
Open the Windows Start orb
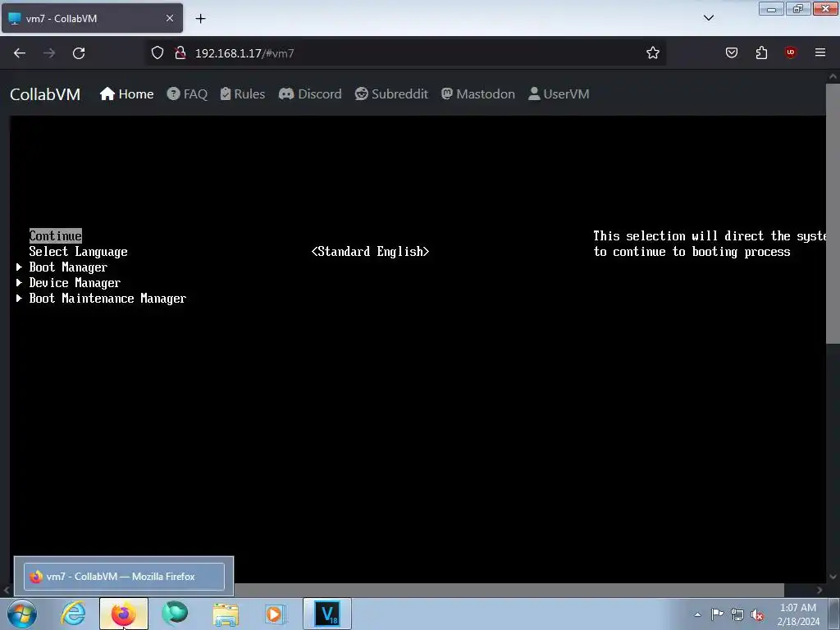click(x=22, y=614)
